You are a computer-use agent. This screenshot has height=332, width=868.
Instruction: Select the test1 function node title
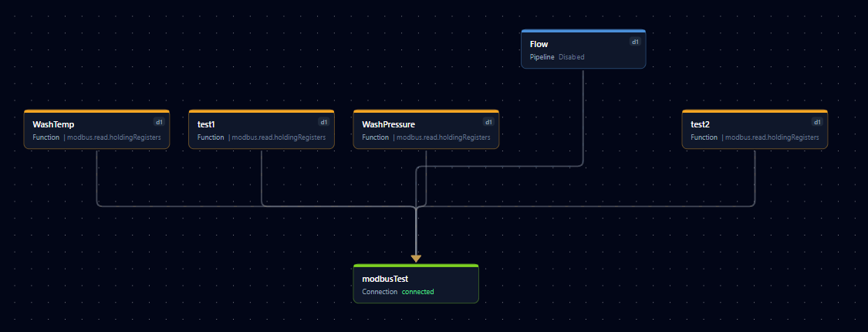(x=206, y=124)
